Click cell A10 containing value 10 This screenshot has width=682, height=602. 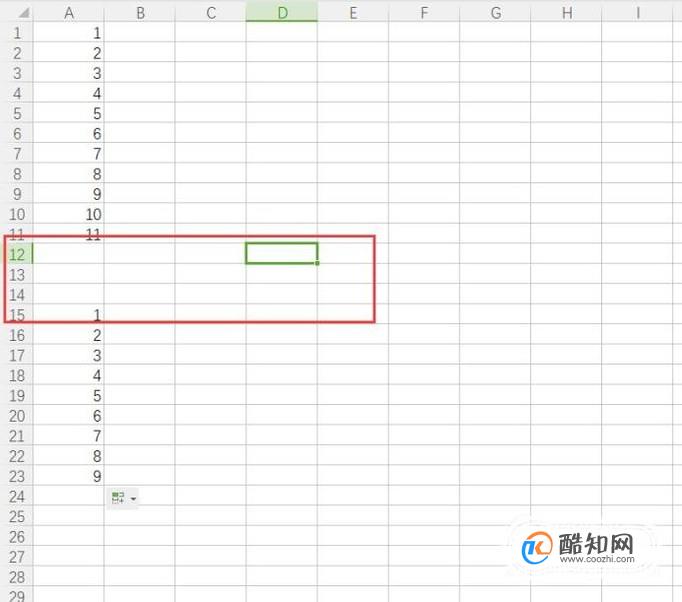69,214
